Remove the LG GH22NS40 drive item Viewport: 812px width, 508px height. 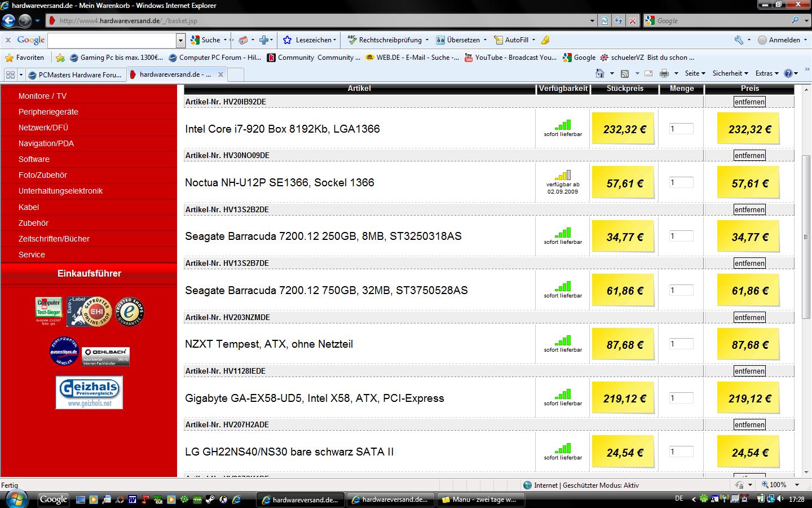click(x=749, y=424)
